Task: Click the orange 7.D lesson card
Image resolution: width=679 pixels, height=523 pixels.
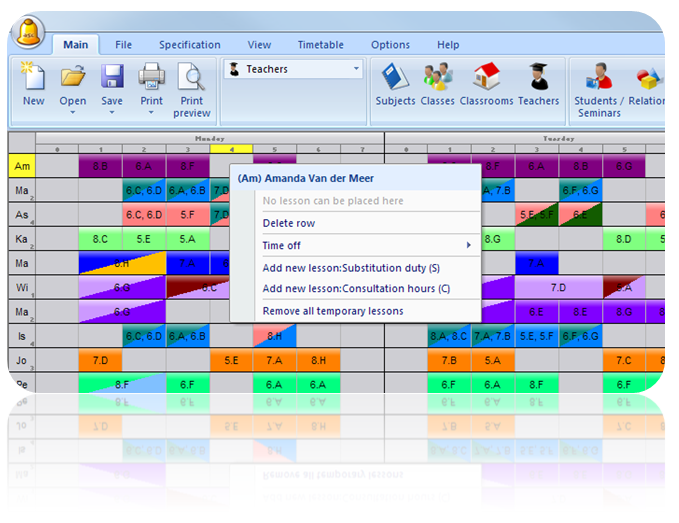Action: click(x=100, y=360)
